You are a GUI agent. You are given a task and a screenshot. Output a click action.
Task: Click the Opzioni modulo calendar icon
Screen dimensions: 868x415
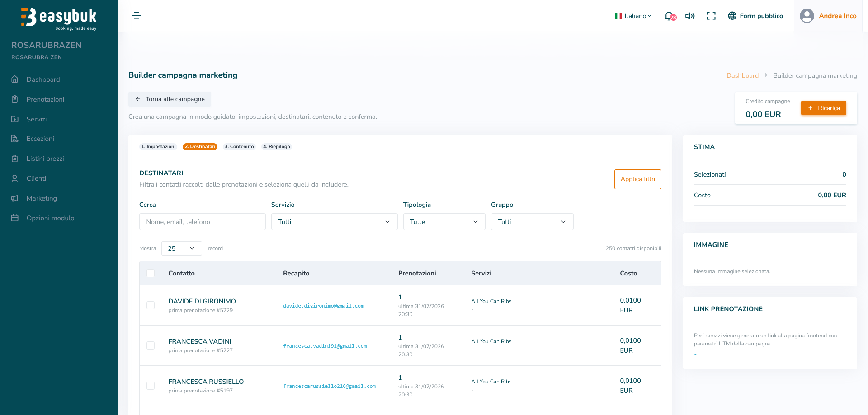pos(15,218)
